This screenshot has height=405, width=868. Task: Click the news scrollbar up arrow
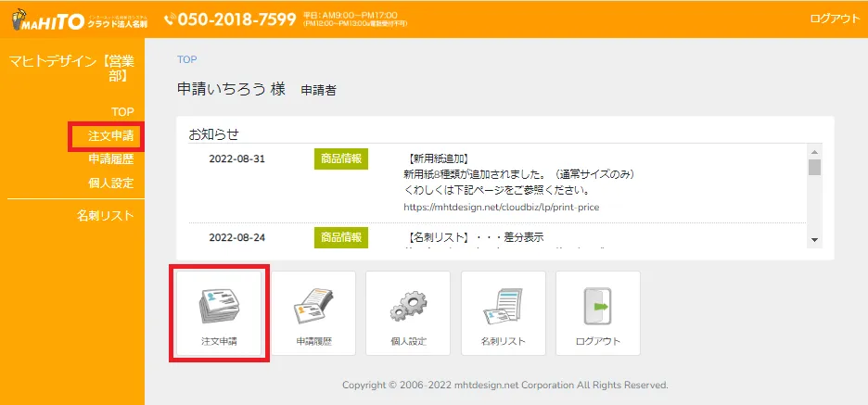tap(814, 152)
